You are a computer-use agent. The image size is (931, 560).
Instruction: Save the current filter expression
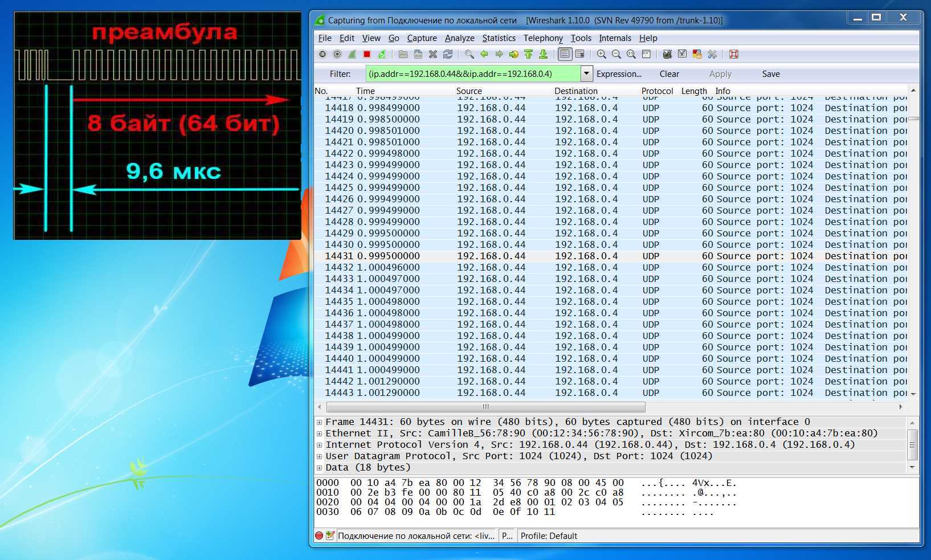[x=771, y=74]
